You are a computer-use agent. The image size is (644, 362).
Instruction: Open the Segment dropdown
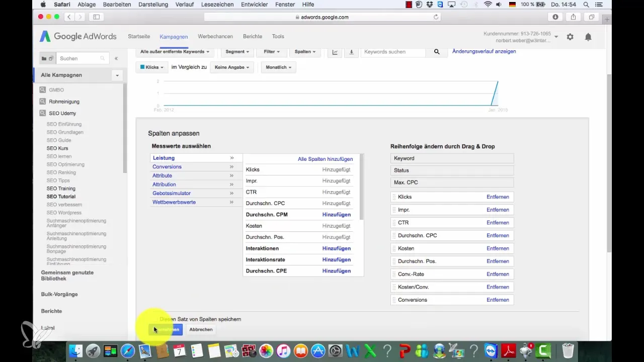[x=237, y=52]
